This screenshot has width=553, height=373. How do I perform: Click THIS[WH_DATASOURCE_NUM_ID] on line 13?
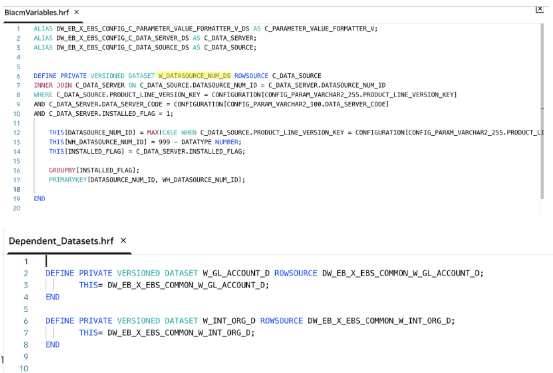click(x=98, y=142)
